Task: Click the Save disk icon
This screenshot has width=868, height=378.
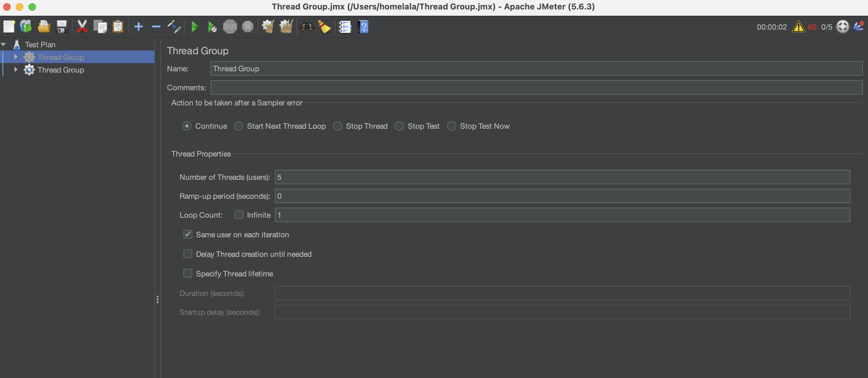Action: (62, 27)
